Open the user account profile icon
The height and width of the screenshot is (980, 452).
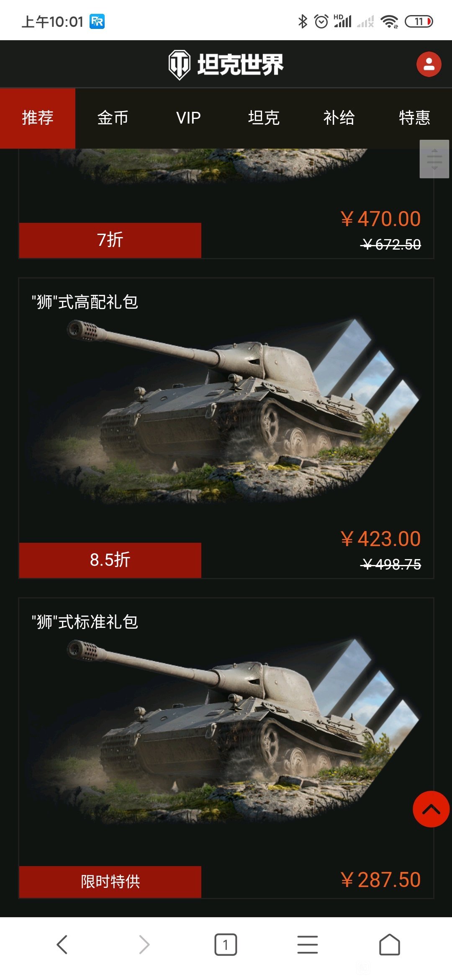(429, 64)
